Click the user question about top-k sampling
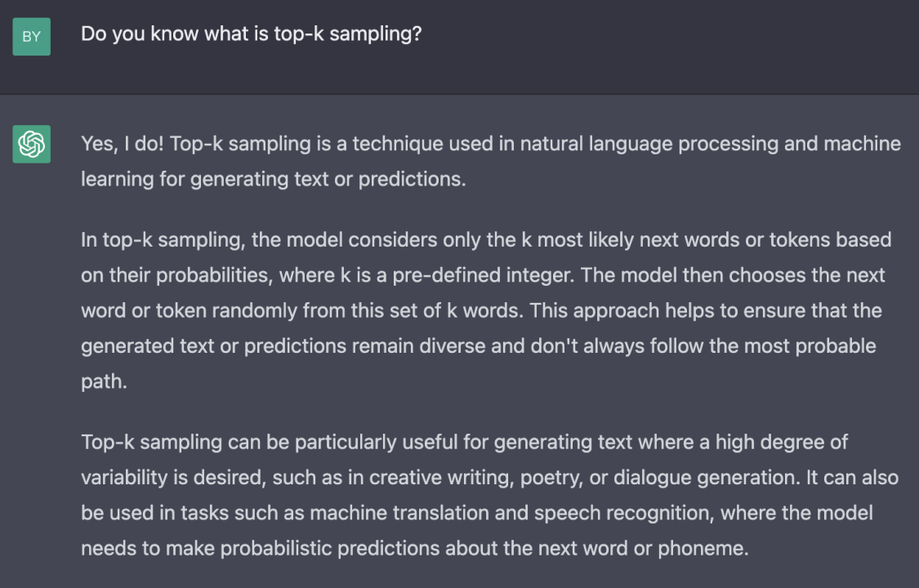Image resolution: width=919 pixels, height=588 pixels. pyautogui.click(x=251, y=35)
